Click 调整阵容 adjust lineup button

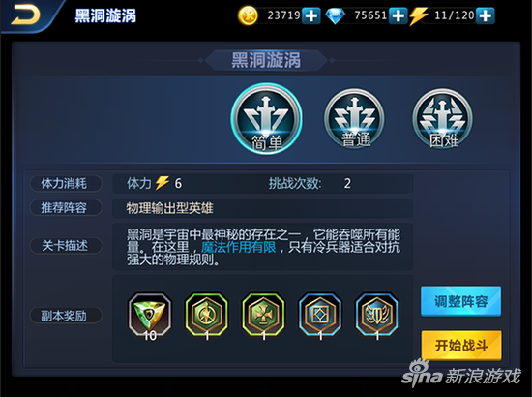pyautogui.click(x=460, y=301)
